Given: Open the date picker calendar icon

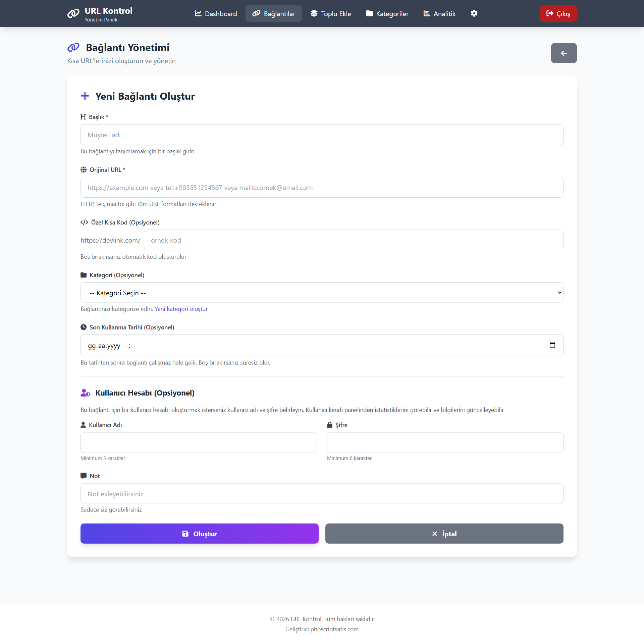Looking at the screenshot, I should pyautogui.click(x=552, y=345).
